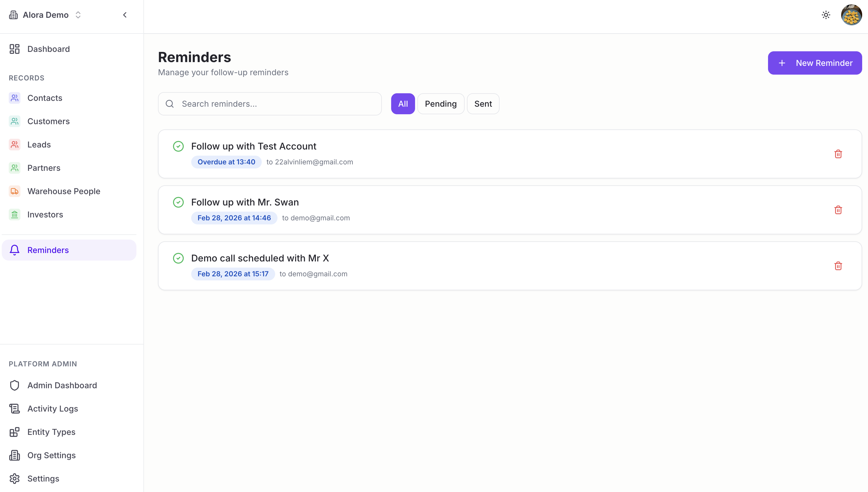Click the Overdue at 13:40 badge
This screenshot has width=868, height=492.
(x=226, y=162)
